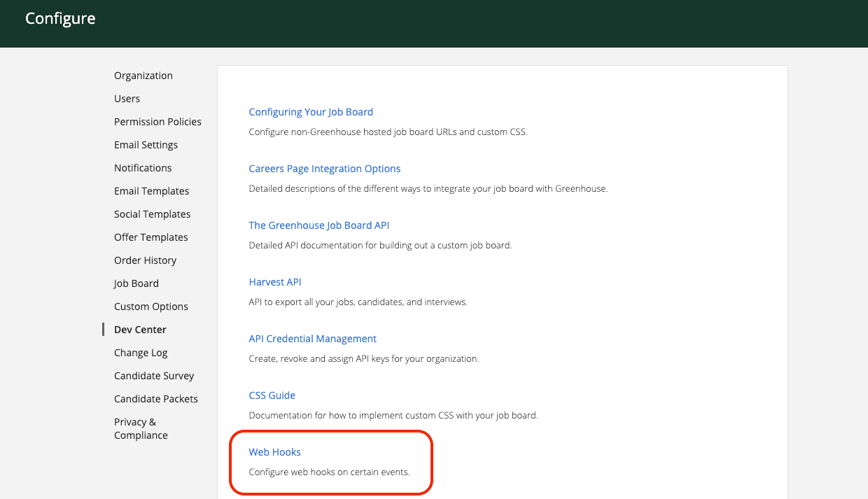View Order History page

pos(145,260)
